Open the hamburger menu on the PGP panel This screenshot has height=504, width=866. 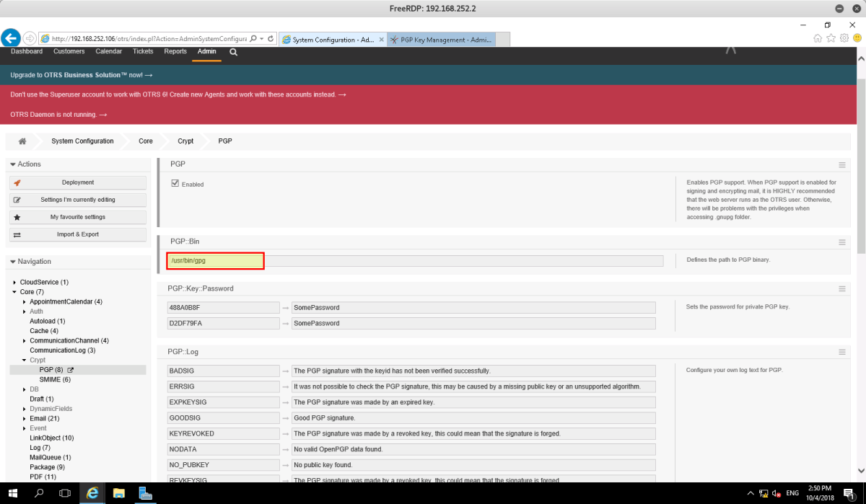pyautogui.click(x=841, y=164)
